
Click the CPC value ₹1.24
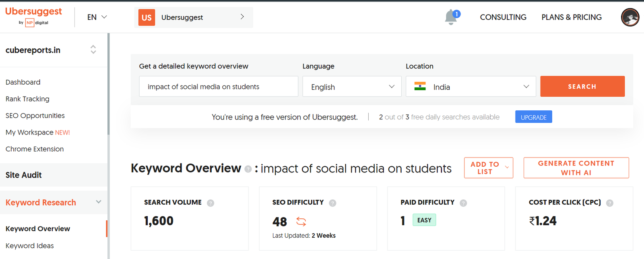tap(543, 221)
